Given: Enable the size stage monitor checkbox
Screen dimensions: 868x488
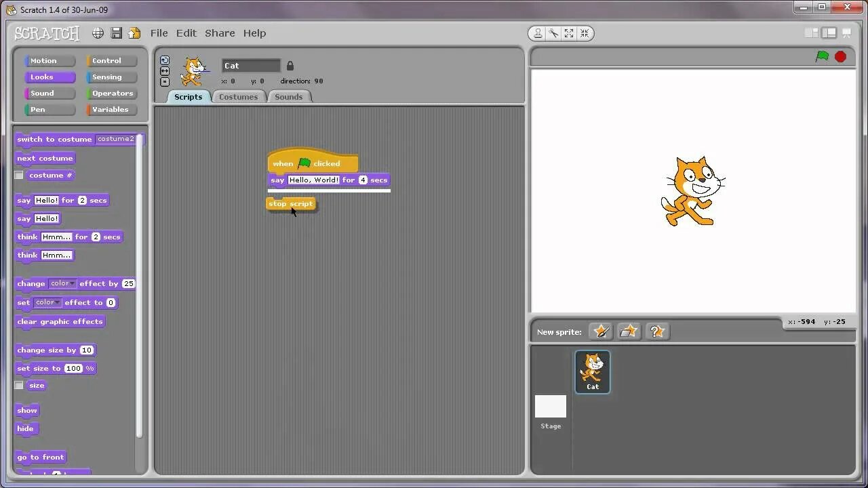Looking at the screenshot, I should [19, 386].
